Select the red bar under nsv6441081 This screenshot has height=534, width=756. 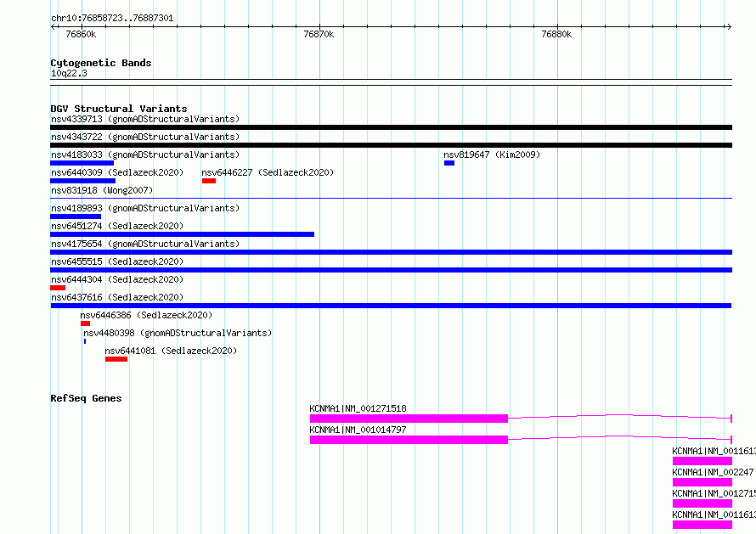116,359
